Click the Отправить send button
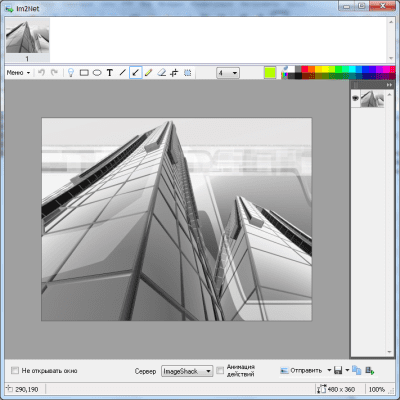The width and height of the screenshot is (400, 400). click(301, 370)
